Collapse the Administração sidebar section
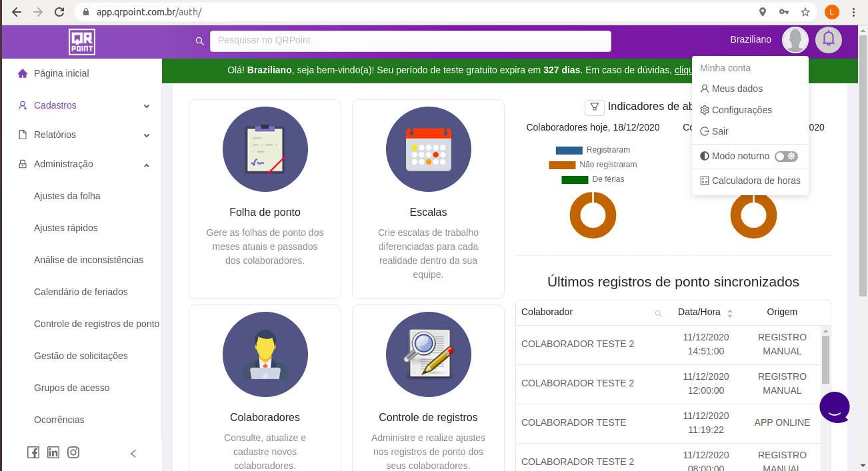This screenshot has width=868, height=471. 81,164
